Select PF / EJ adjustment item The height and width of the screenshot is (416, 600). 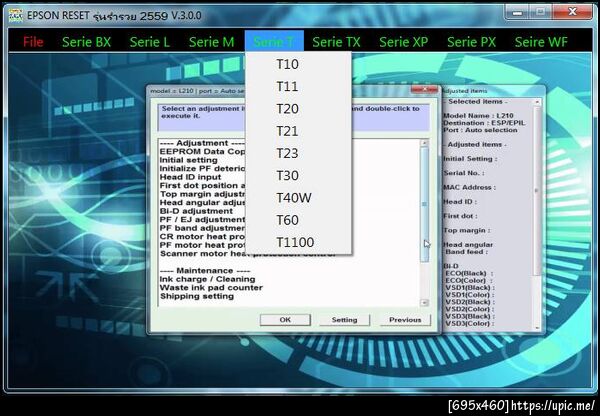202,220
